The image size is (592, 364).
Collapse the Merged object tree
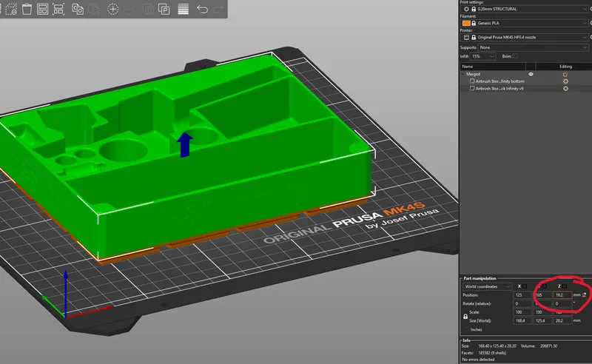click(x=463, y=75)
